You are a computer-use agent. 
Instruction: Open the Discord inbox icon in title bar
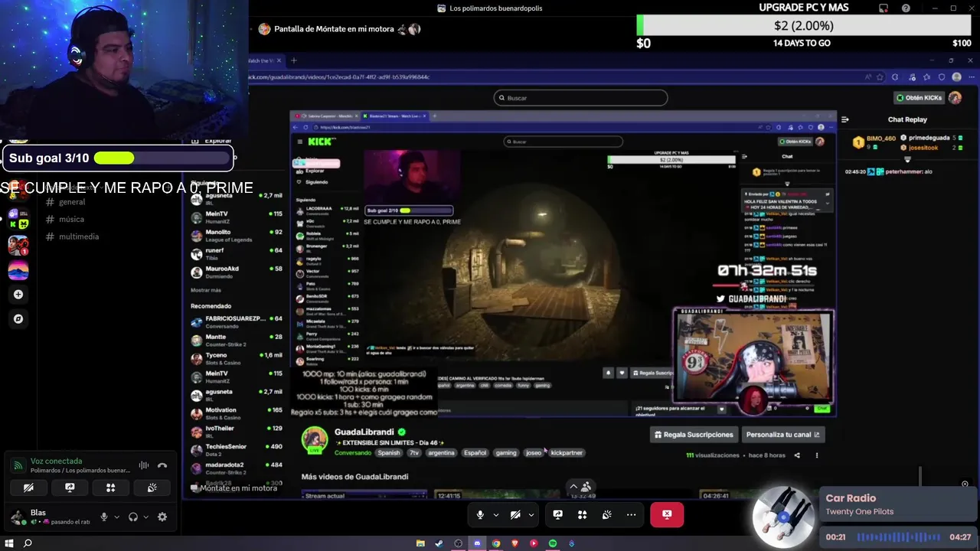coord(884,8)
